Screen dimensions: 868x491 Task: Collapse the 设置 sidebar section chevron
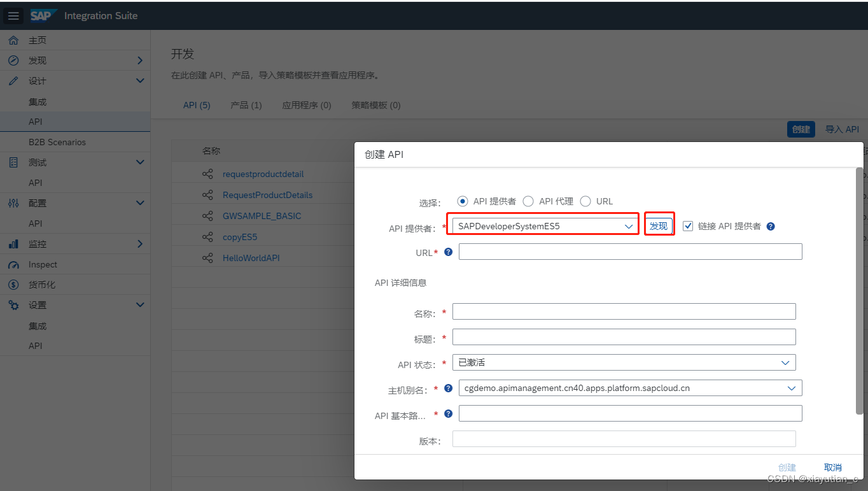click(x=140, y=305)
